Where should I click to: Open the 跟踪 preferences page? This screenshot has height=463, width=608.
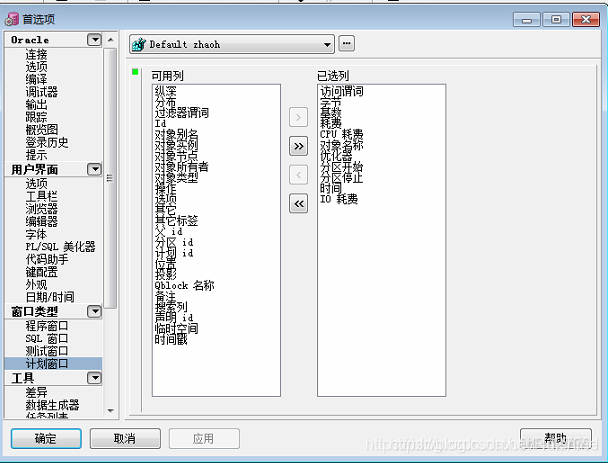(36, 117)
